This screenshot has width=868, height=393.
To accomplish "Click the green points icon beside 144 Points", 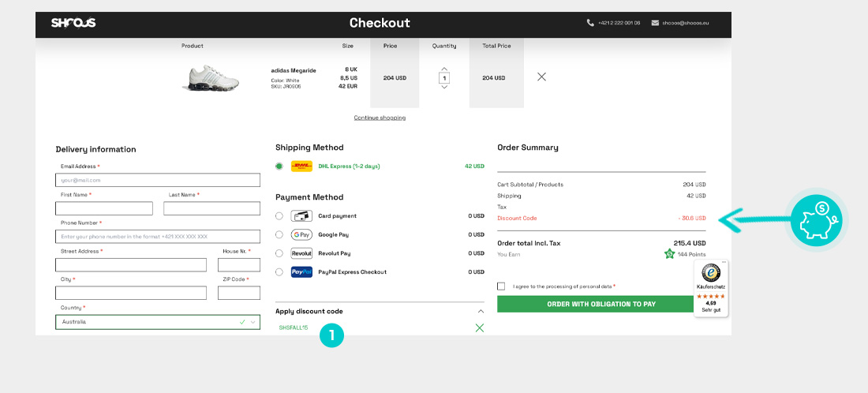I will pyautogui.click(x=670, y=254).
